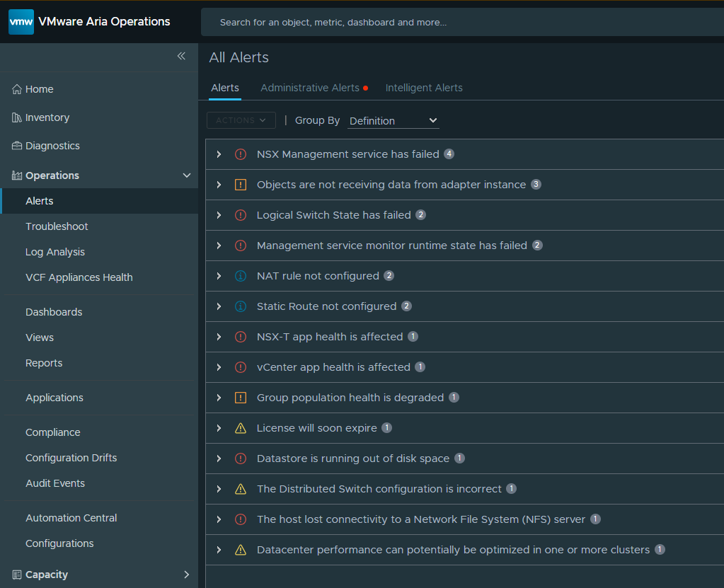Click info icon for NAT rule not configured
Image resolution: width=724 pixels, height=588 pixels.
[241, 276]
